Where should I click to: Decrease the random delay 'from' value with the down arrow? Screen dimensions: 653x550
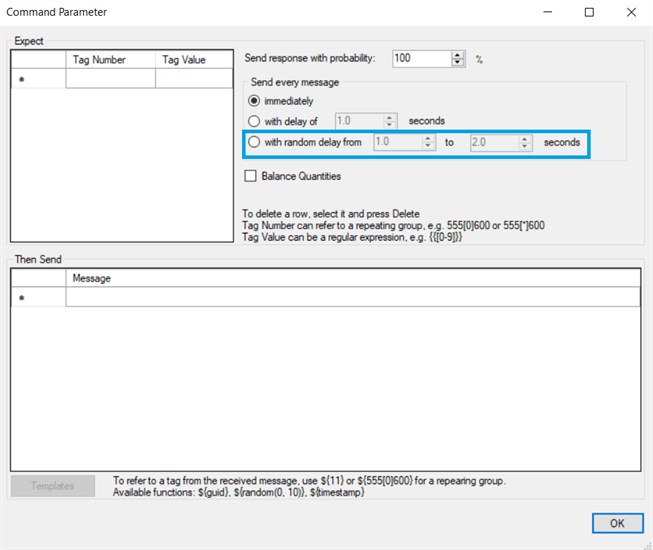coord(428,146)
